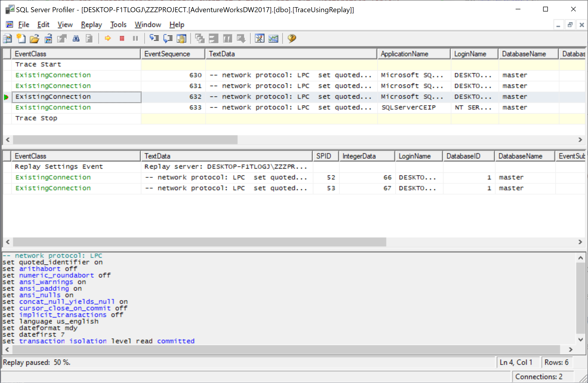
Task: Open the Replay menu
Action: (x=91, y=25)
